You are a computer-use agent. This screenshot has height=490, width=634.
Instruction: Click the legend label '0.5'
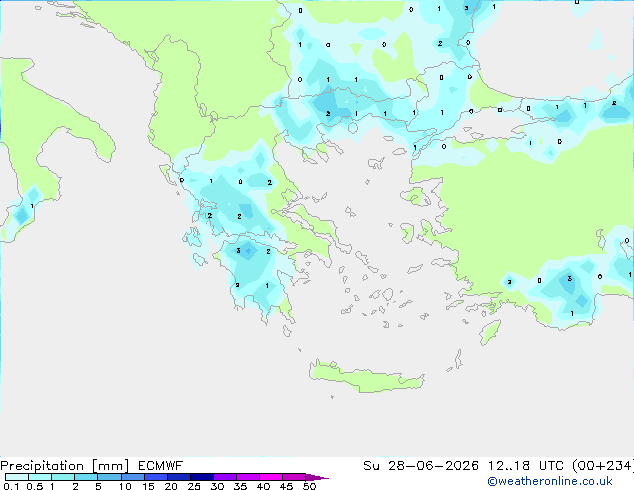pyautogui.click(x=35, y=486)
